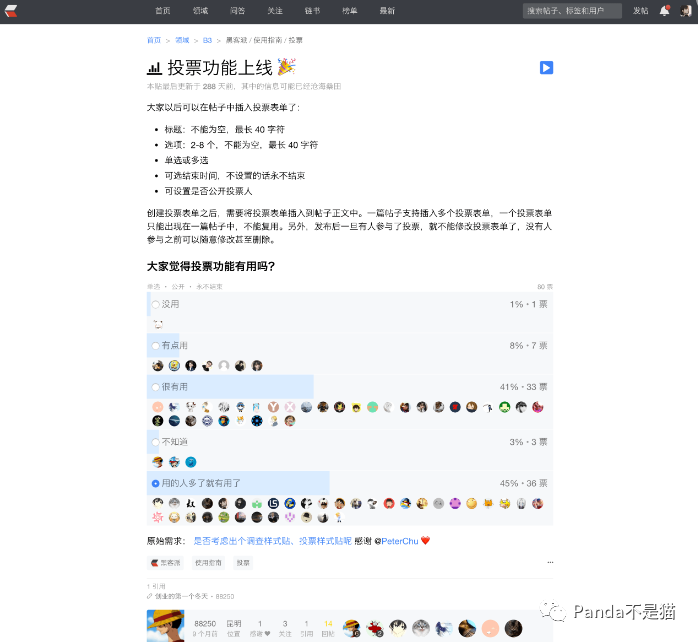Click the first voter avatar under 有点用
The height and width of the screenshot is (642, 698).
[158, 366]
